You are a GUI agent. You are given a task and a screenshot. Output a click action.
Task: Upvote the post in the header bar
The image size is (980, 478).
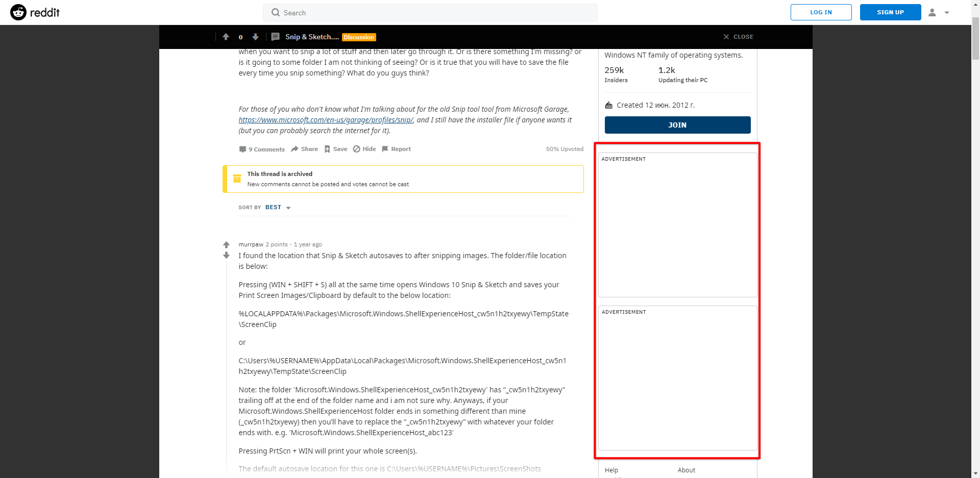pyautogui.click(x=226, y=37)
